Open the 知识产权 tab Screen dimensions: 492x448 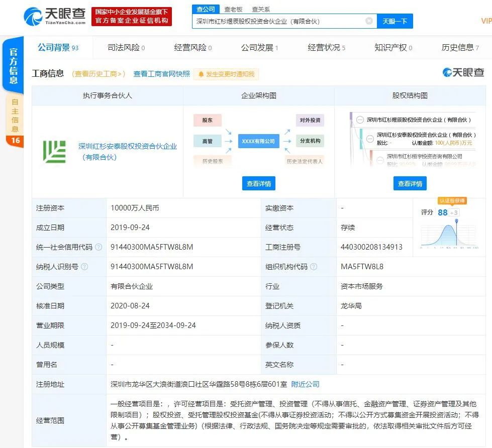coord(393,48)
